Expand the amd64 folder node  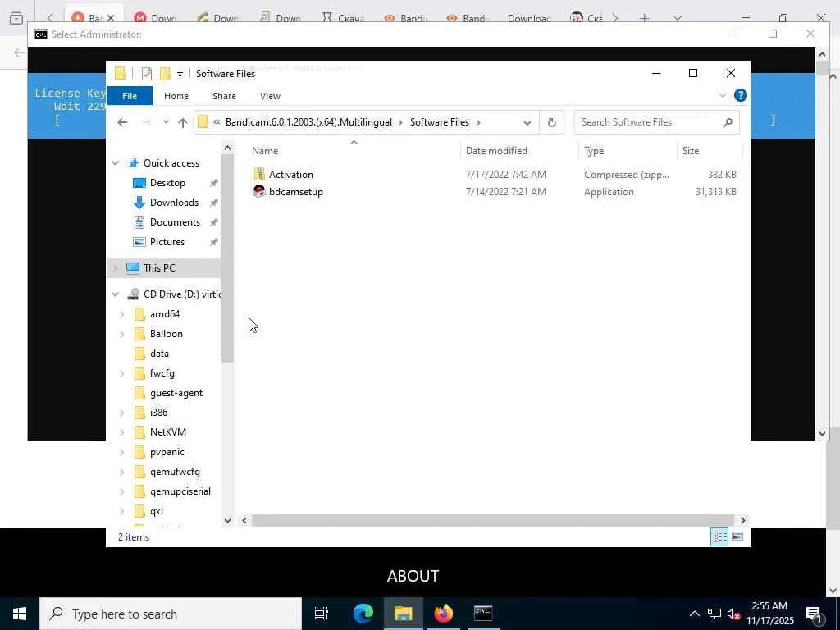tap(122, 314)
